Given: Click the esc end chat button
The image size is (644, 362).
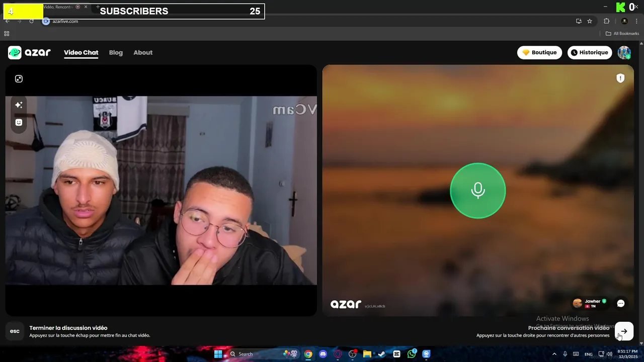Looking at the screenshot, I should click(15, 331).
